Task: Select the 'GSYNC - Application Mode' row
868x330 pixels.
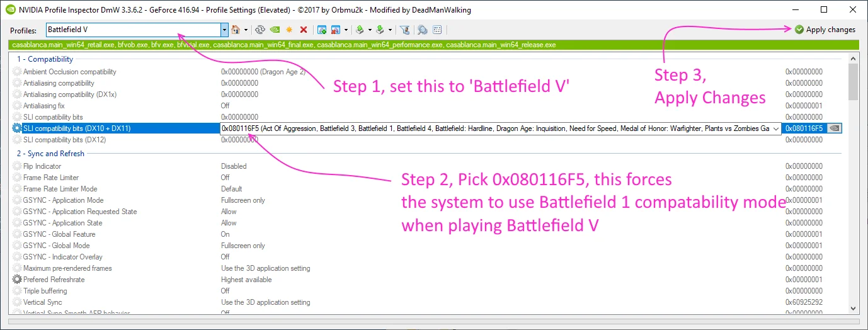Action: coord(427,200)
